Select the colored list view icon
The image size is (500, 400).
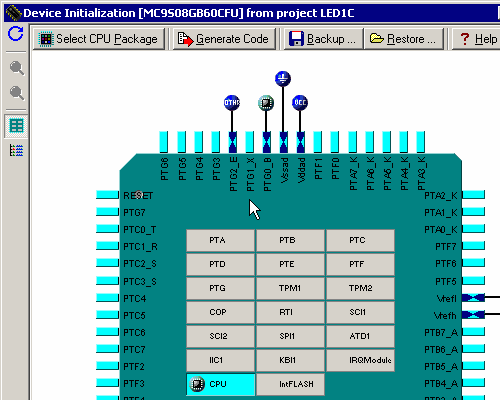point(16,150)
